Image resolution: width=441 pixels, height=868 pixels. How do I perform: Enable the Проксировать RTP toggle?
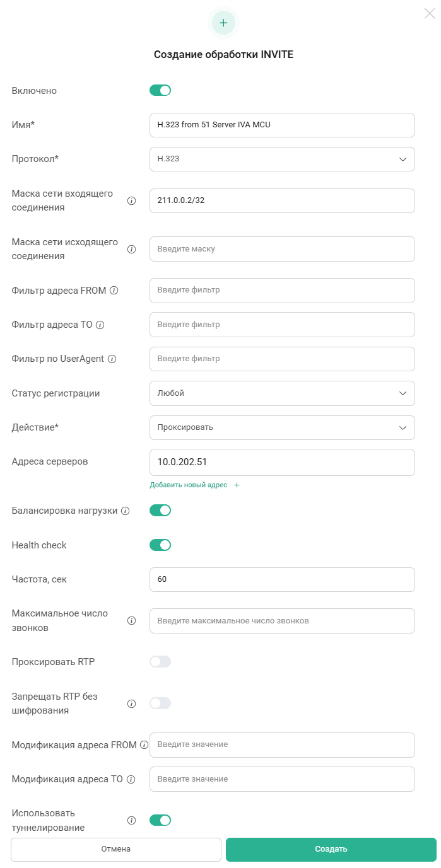click(x=160, y=661)
